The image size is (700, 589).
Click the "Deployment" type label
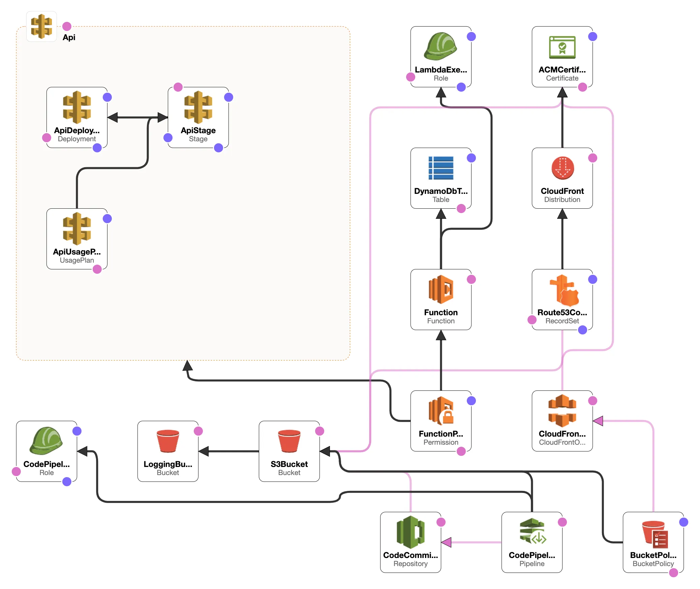[x=77, y=139]
